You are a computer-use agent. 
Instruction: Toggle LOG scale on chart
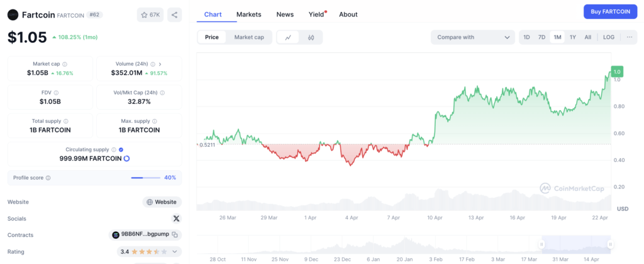click(609, 37)
